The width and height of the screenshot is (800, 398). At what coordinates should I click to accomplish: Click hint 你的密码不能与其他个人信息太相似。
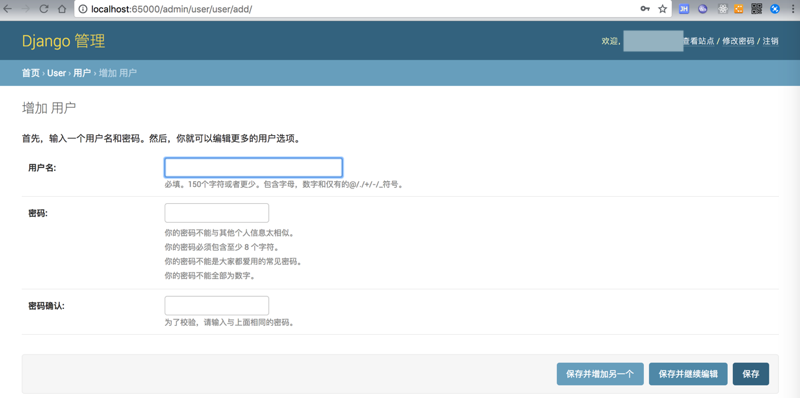click(230, 233)
